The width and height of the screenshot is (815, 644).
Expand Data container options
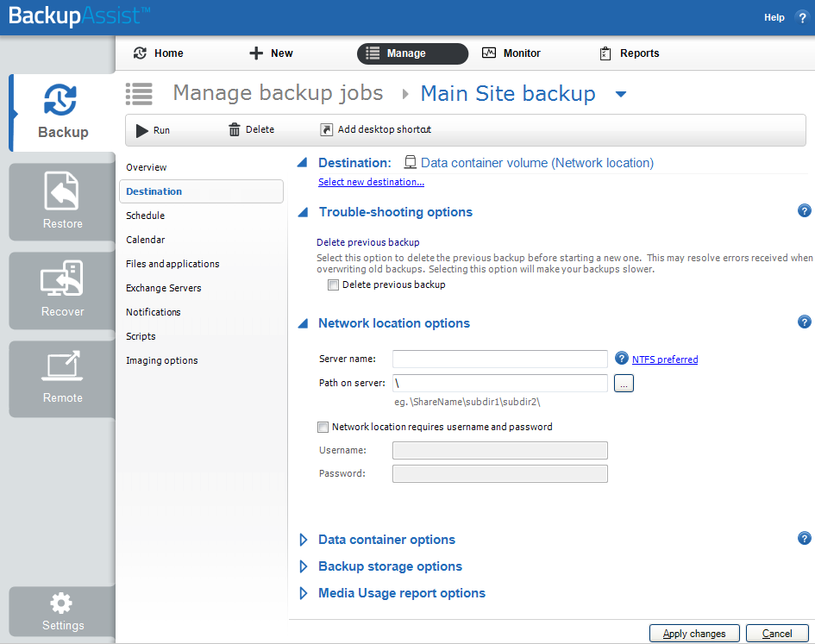(303, 540)
